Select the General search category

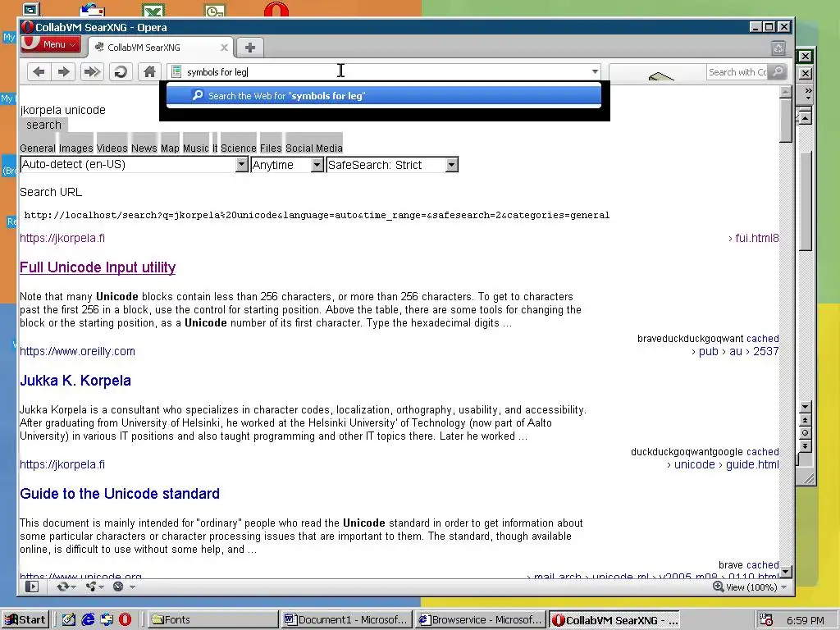click(x=38, y=148)
